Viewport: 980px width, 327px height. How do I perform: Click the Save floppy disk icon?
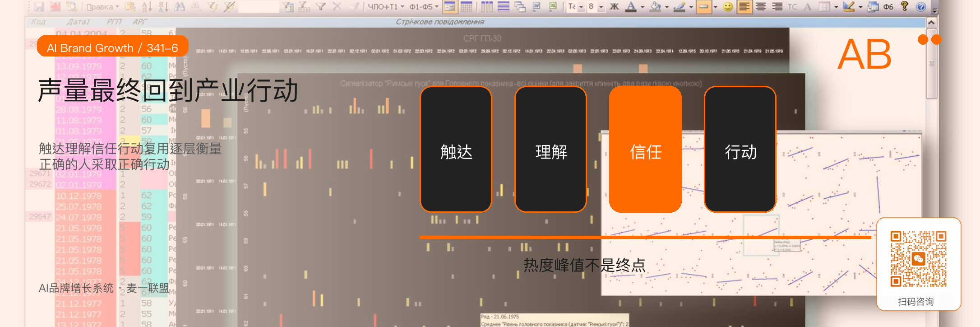pos(39,7)
